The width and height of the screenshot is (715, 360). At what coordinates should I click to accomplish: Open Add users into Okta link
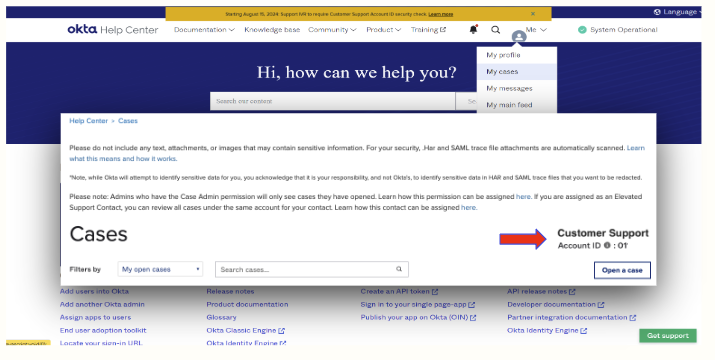[x=94, y=291]
